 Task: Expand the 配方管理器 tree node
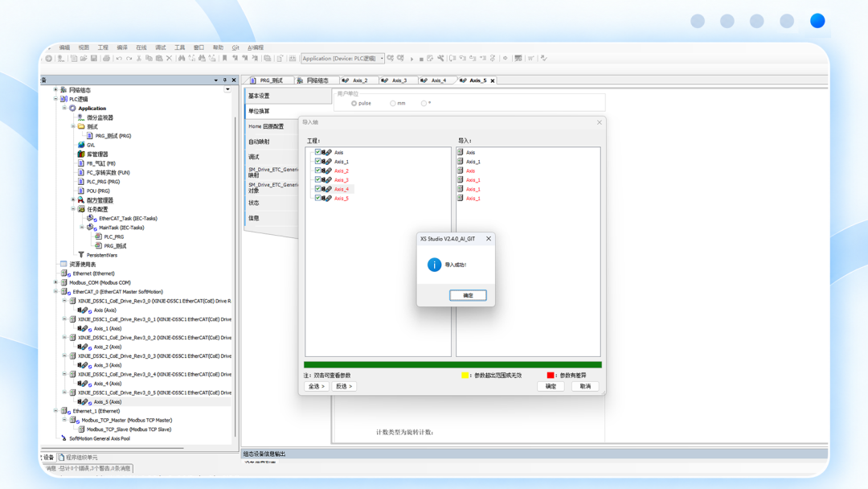(73, 200)
